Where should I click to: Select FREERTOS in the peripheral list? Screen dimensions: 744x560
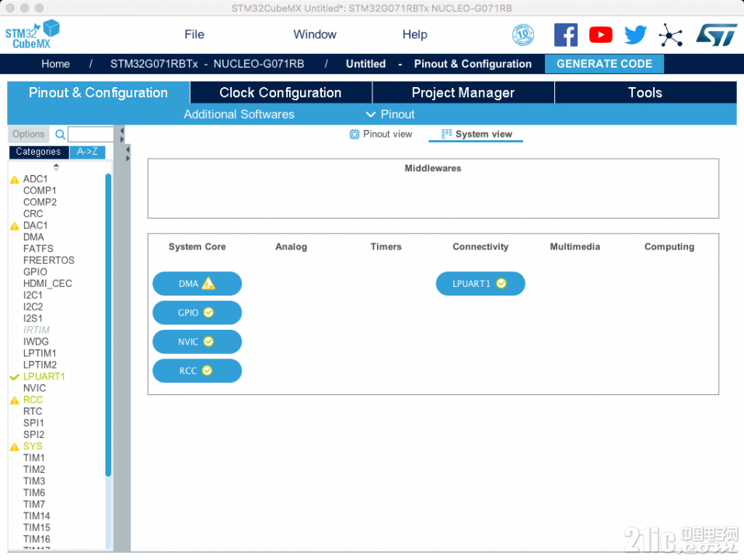point(49,261)
